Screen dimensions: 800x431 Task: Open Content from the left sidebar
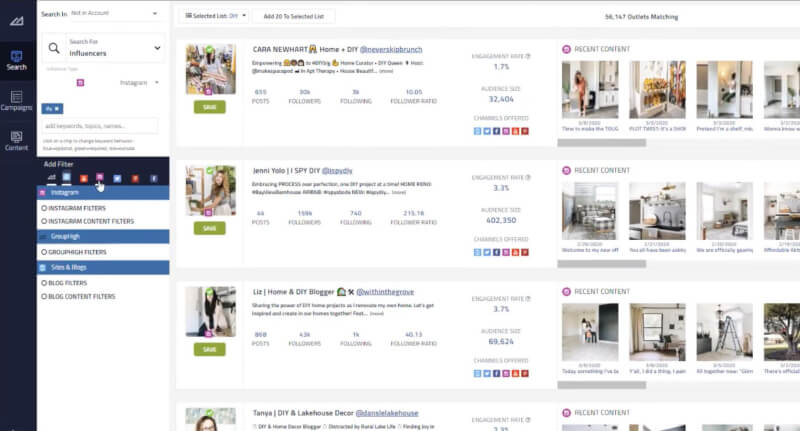[x=16, y=141]
